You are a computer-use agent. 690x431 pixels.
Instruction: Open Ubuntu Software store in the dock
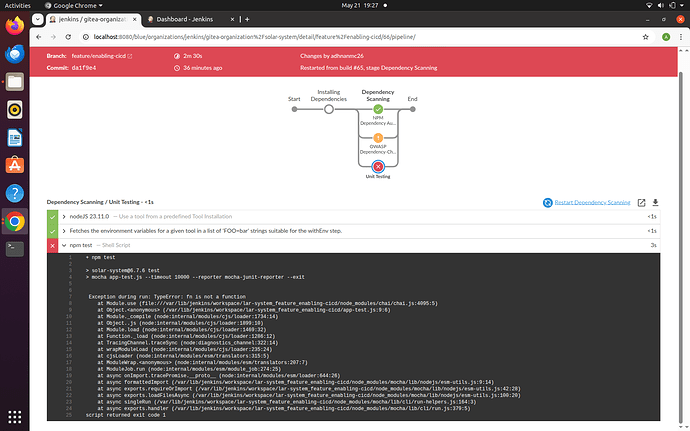point(15,166)
